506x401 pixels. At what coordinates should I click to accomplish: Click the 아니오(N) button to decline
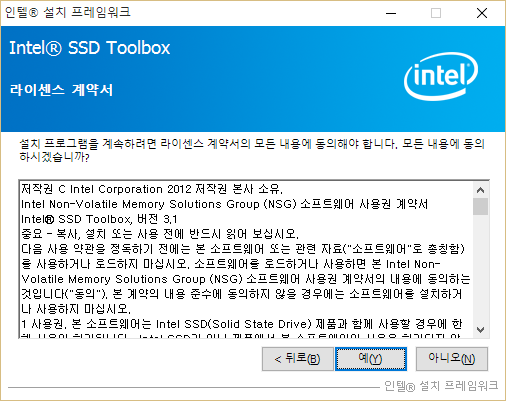[x=452, y=359]
